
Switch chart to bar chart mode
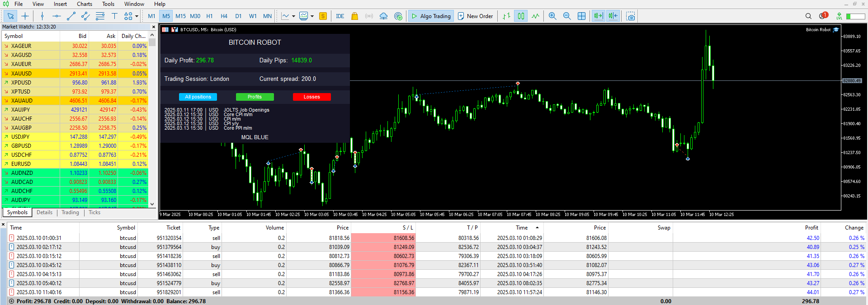[x=507, y=16]
